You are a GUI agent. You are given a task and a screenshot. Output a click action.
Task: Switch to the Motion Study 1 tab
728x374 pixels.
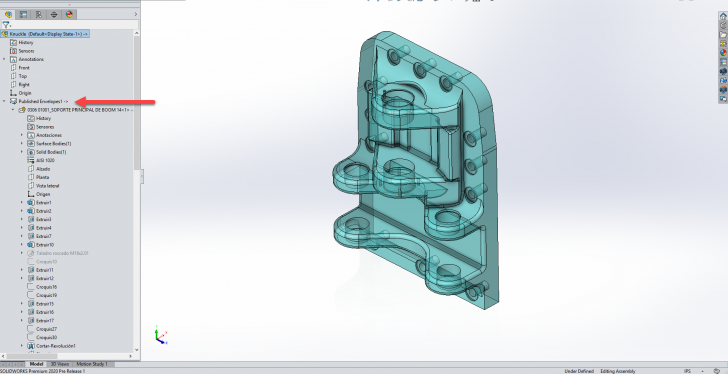coord(91,364)
